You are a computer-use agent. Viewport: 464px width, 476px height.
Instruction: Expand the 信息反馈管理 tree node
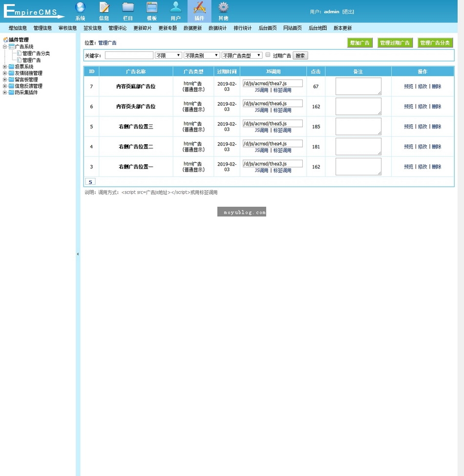5,86
